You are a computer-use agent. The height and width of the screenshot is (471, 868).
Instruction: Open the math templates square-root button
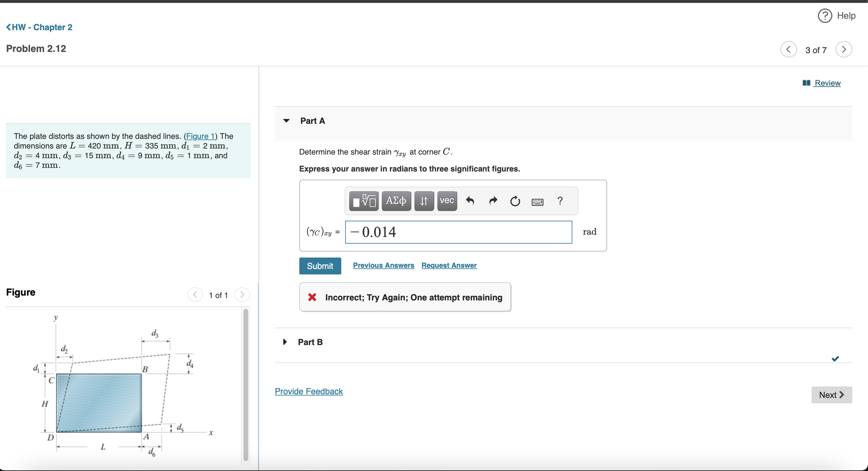[x=364, y=201]
